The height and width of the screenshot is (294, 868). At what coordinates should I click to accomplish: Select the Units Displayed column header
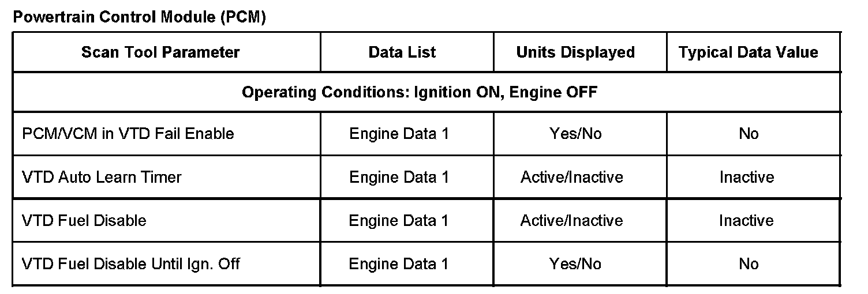tap(575, 52)
